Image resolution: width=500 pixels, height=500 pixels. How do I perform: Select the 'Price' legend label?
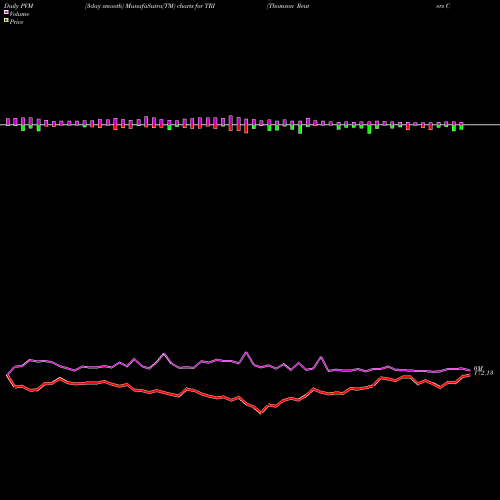(x=16, y=22)
